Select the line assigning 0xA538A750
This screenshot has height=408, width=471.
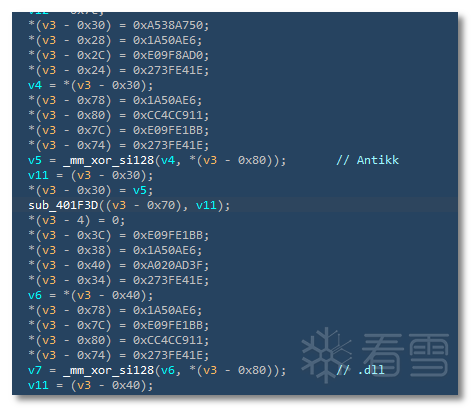pyautogui.click(x=119, y=25)
